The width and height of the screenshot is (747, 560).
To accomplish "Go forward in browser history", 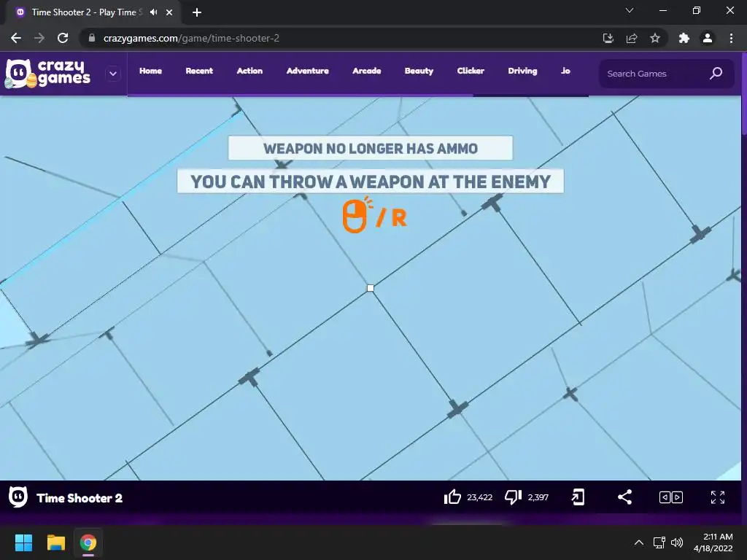I will tap(39, 38).
